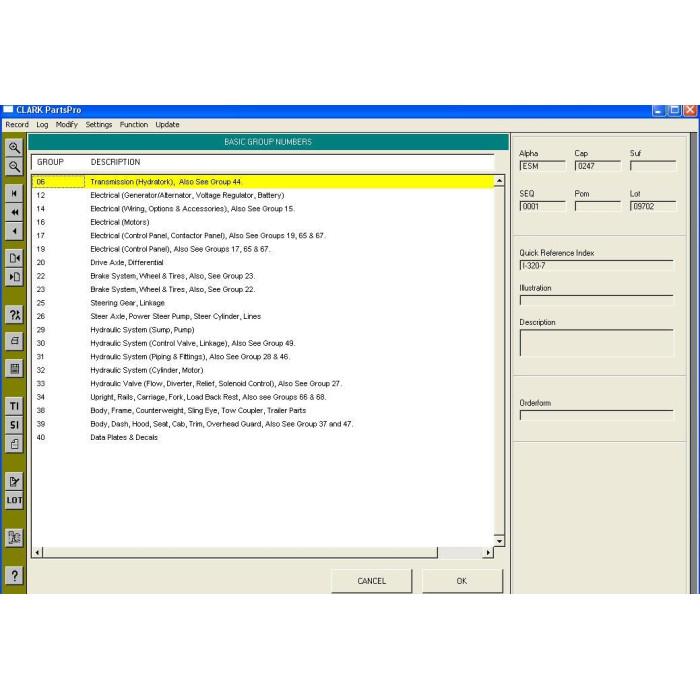Click the save disk icon
This screenshot has width=700, height=700.
click(x=14, y=369)
